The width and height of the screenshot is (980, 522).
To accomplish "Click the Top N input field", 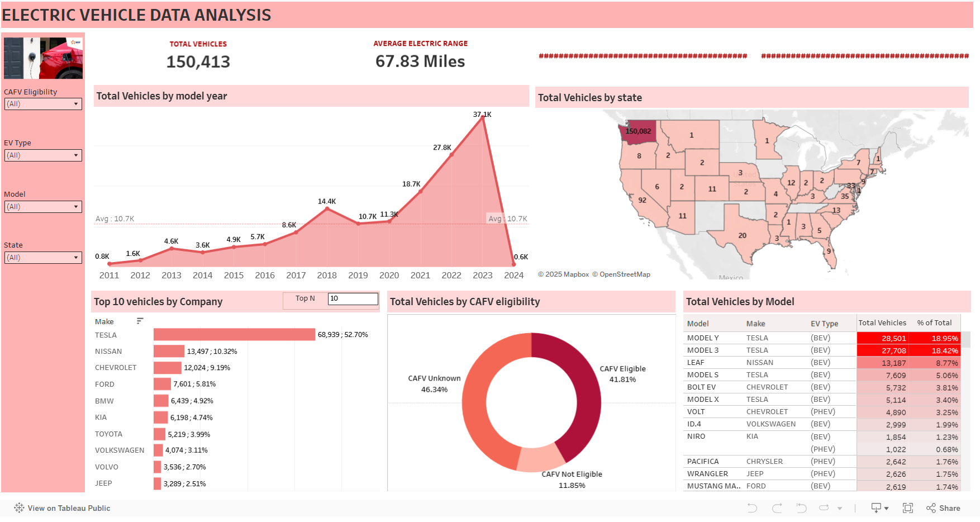I will pyautogui.click(x=353, y=298).
